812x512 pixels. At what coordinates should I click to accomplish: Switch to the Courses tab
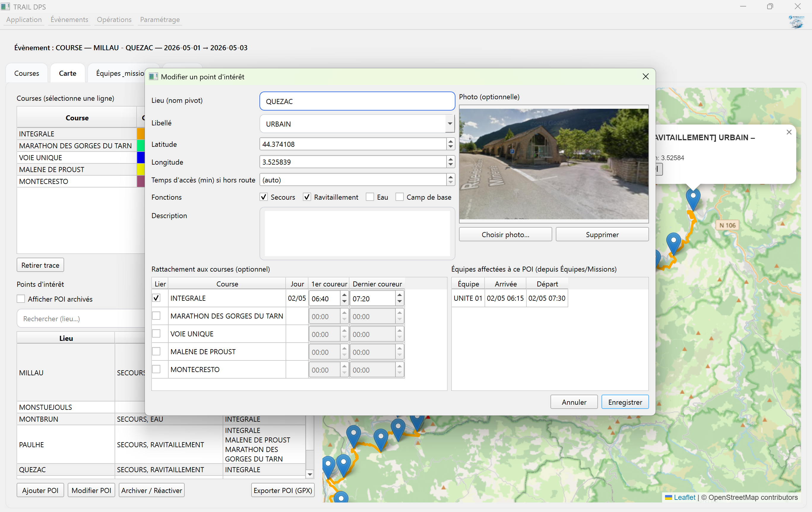27,73
